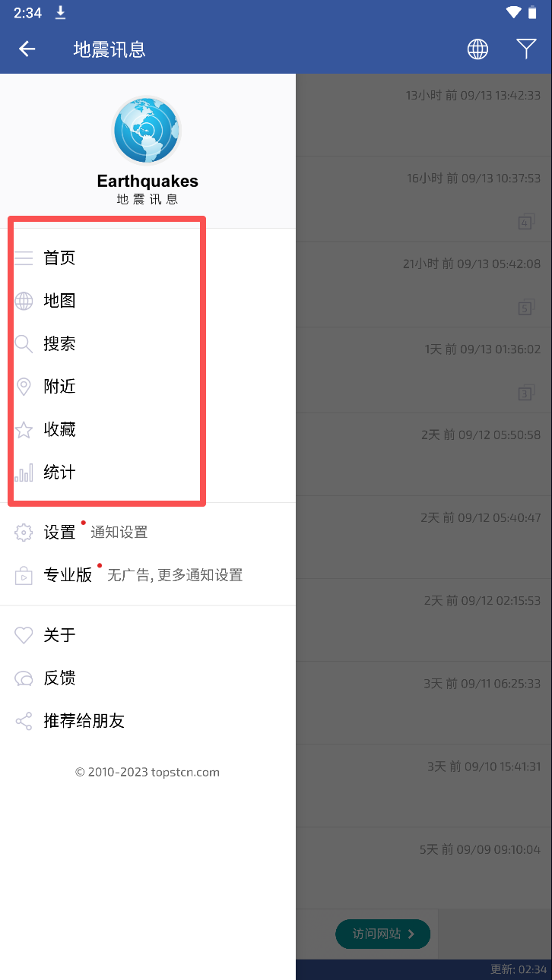Tap the download notification icon in status bar

point(61,12)
